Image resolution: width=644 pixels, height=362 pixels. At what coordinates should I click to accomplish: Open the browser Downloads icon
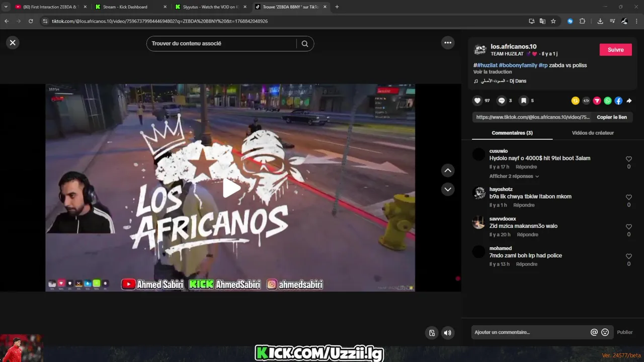pos(600,21)
